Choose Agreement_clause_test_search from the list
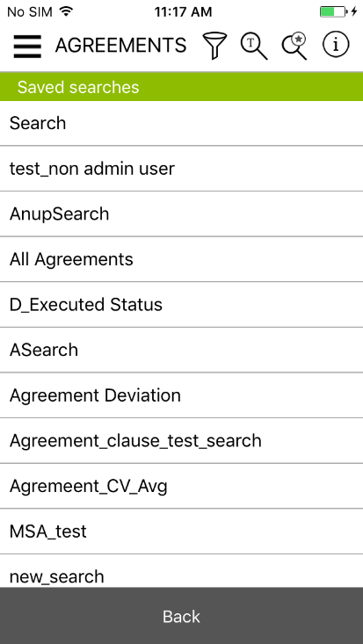Screen dimensions: 363x644 (x=181, y=441)
